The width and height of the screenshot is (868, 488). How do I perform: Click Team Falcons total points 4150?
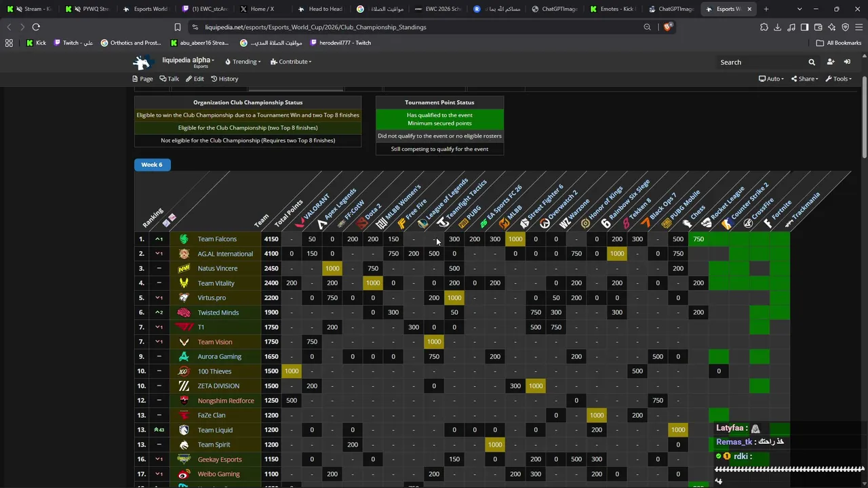pos(271,239)
